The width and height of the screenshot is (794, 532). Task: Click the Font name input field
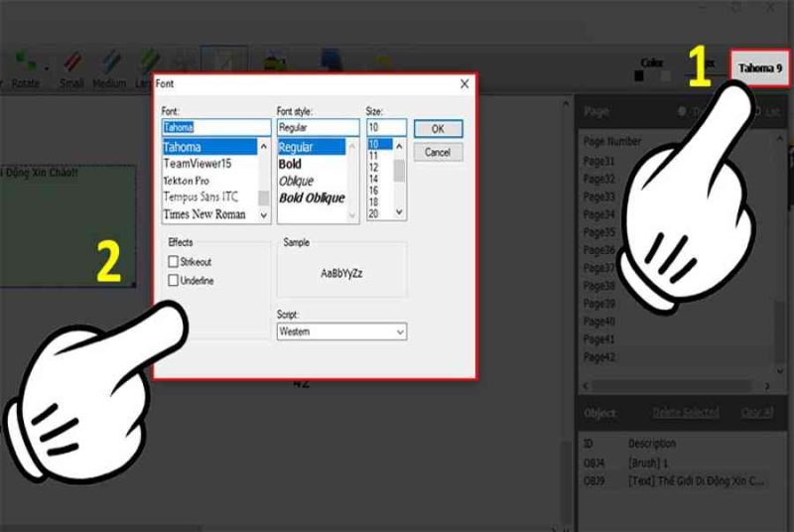[216, 127]
